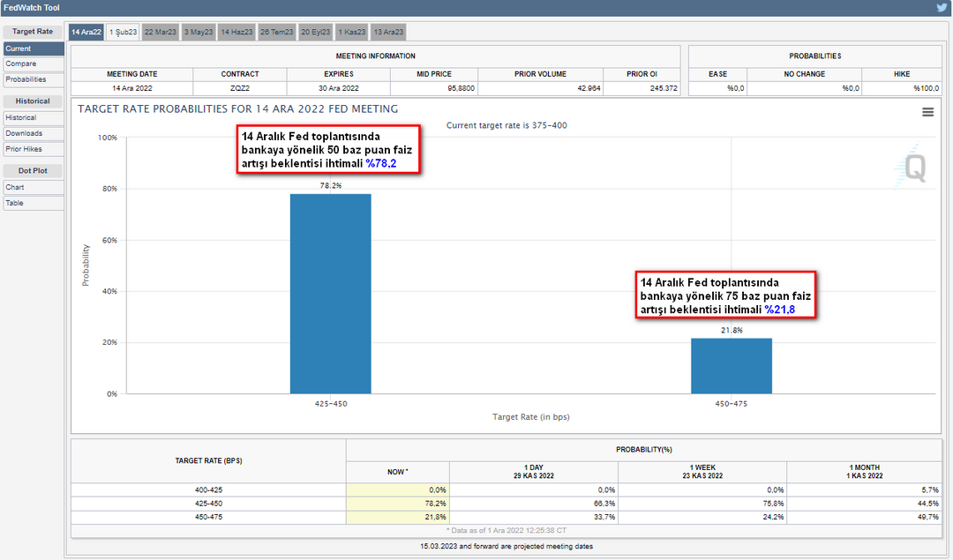This screenshot has width=953, height=560.
Task: Switch to the 26 Tem23 meeting tab
Action: coord(276,33)
